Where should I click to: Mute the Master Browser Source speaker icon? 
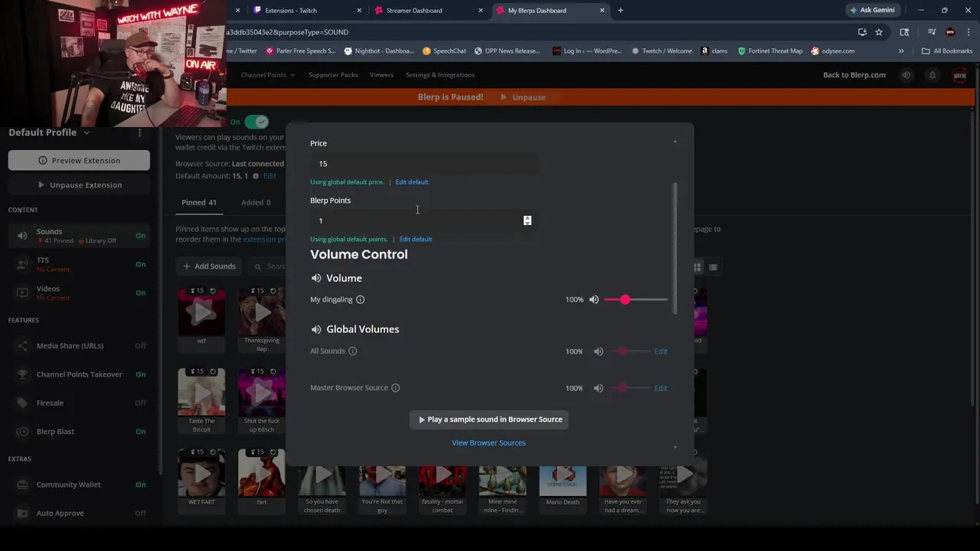598,388
